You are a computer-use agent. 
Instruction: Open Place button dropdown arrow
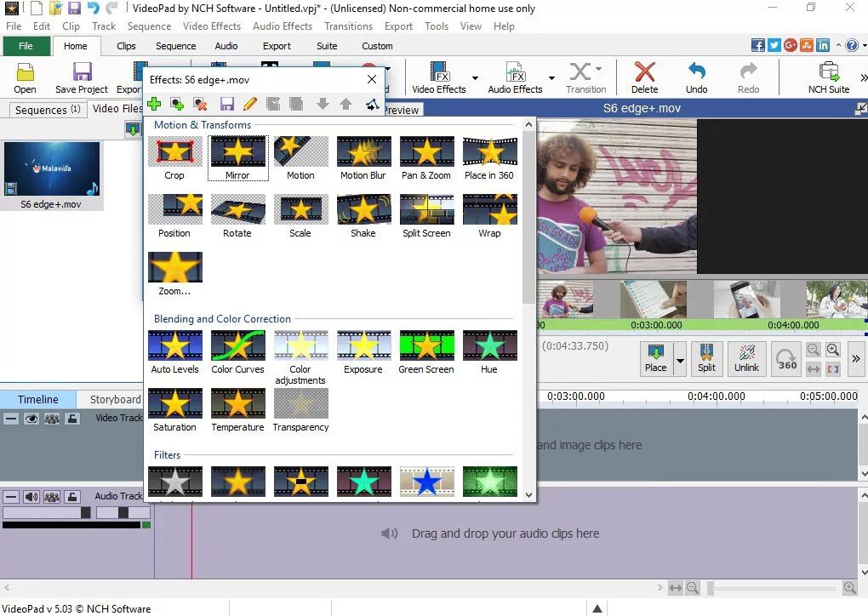click(x=680, y=360)
